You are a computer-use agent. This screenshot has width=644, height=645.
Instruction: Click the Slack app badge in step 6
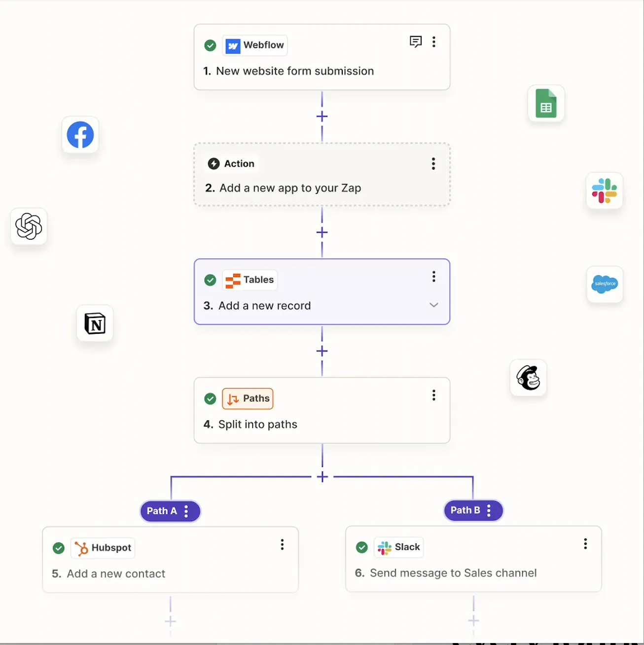pyautogui.click(x=399, y=547)
